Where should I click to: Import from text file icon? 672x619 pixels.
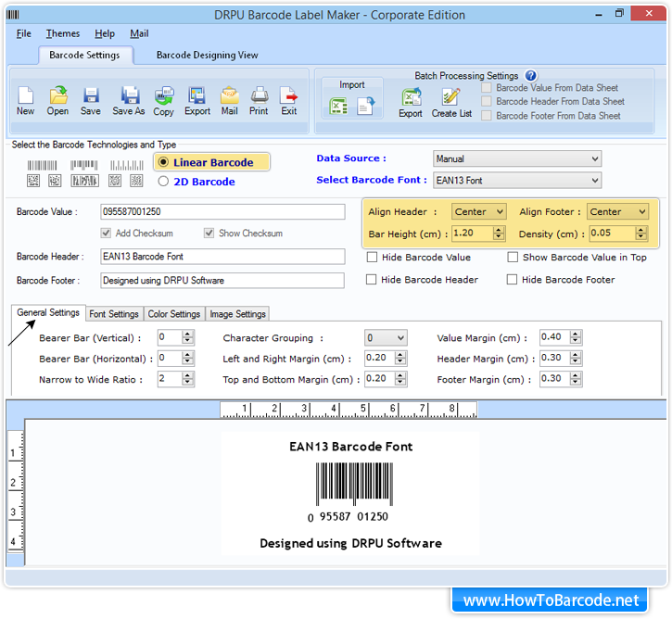365,107
